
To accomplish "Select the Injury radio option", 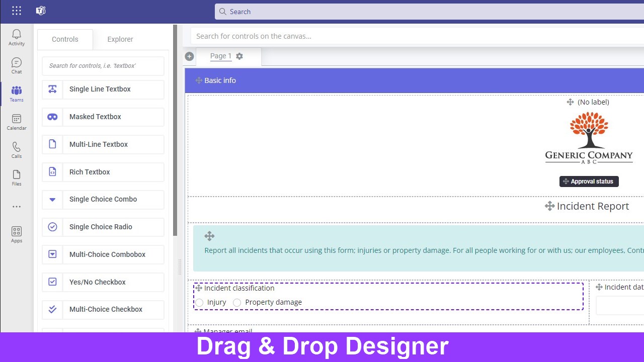I will (x=200, y=302).
